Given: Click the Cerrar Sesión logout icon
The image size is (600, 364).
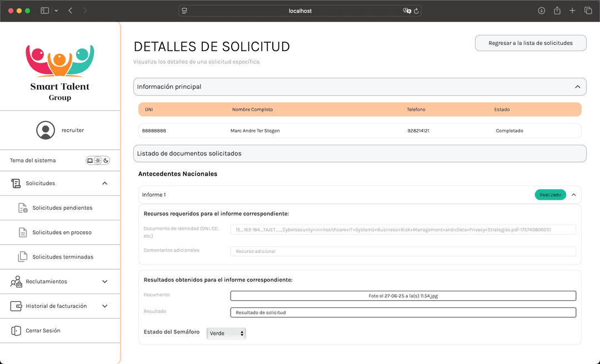Looking at the screenshot, I should pos(17,330).
